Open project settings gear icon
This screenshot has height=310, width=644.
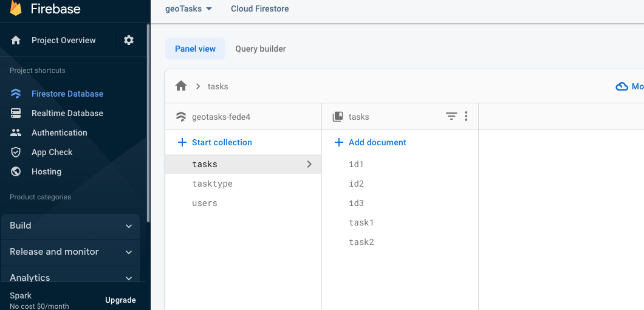coord(129,40)
